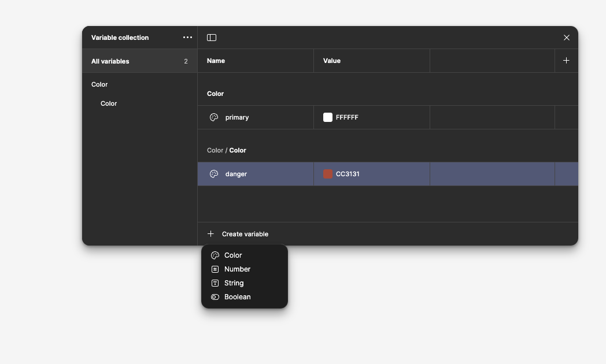Click the Variable collection title

(x=120, y=38)
